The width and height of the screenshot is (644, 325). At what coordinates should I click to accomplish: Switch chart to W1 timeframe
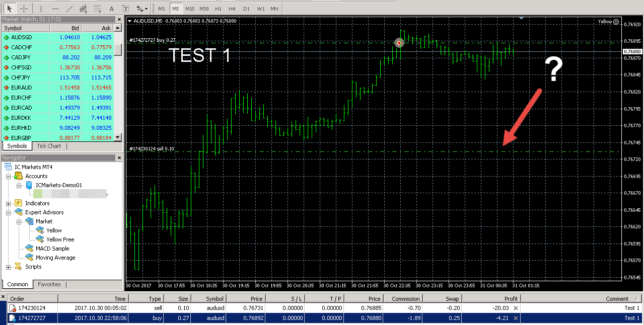coord(260,9)
